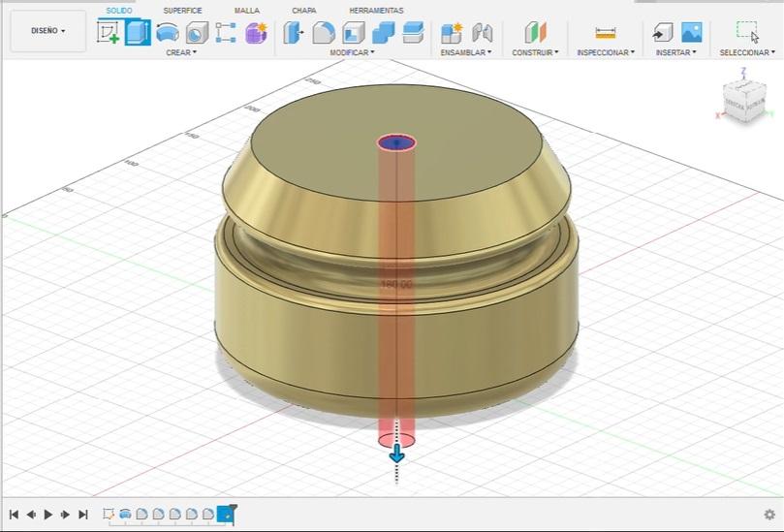Select the Offset Face tool
Image resolution: width=784 pixels, height=532 pixels.
pos(414,33)
